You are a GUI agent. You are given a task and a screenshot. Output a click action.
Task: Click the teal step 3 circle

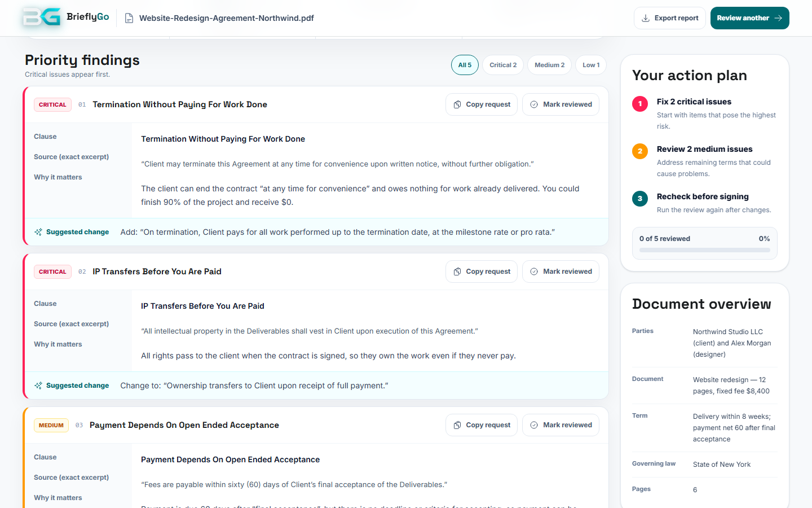pyautogui.click(x=640, y=199)
